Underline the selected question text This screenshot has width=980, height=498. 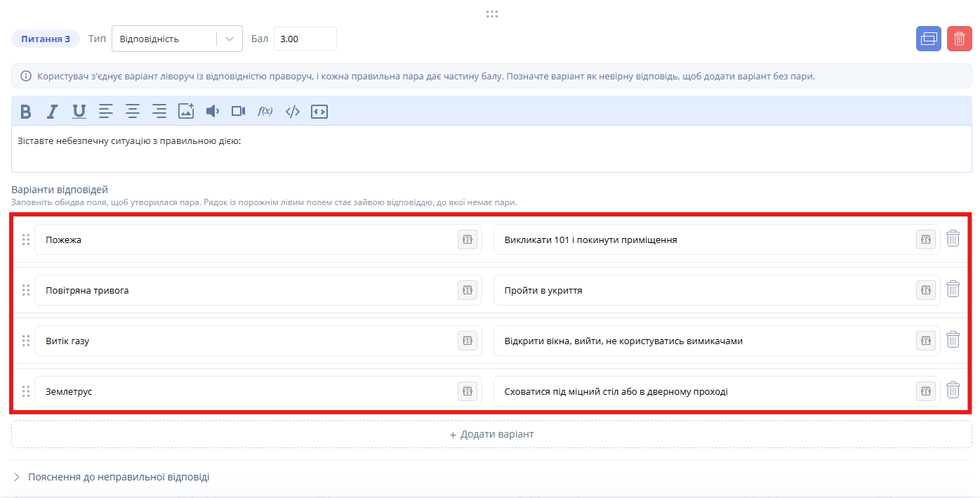pyautogui.click(x=79, y=111)
